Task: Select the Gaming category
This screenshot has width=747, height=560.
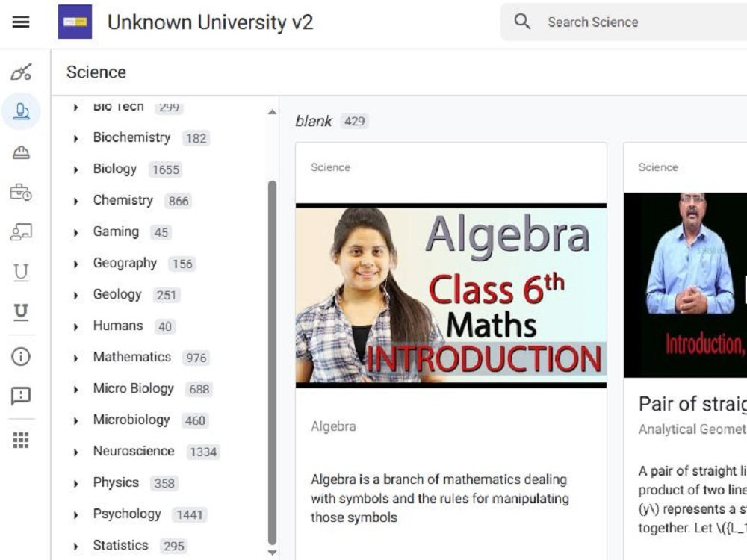Action: click(116, 232)
